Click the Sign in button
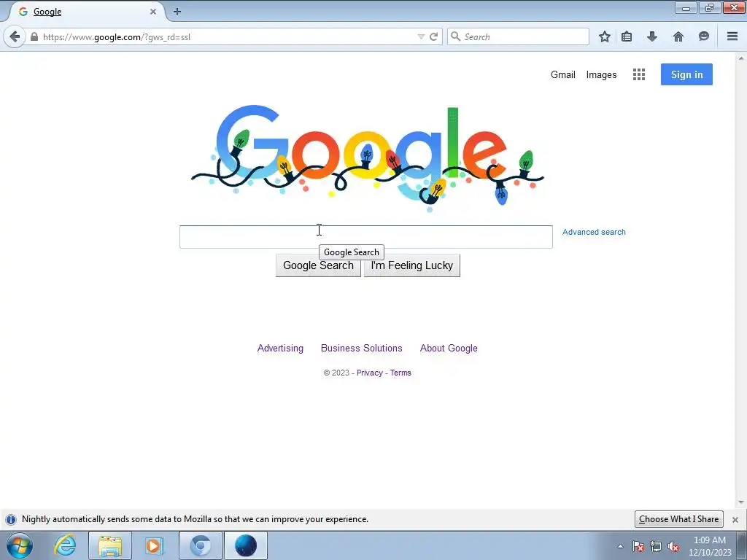The width and height of the screenshot is (747, 560). (x=686, y=74)
